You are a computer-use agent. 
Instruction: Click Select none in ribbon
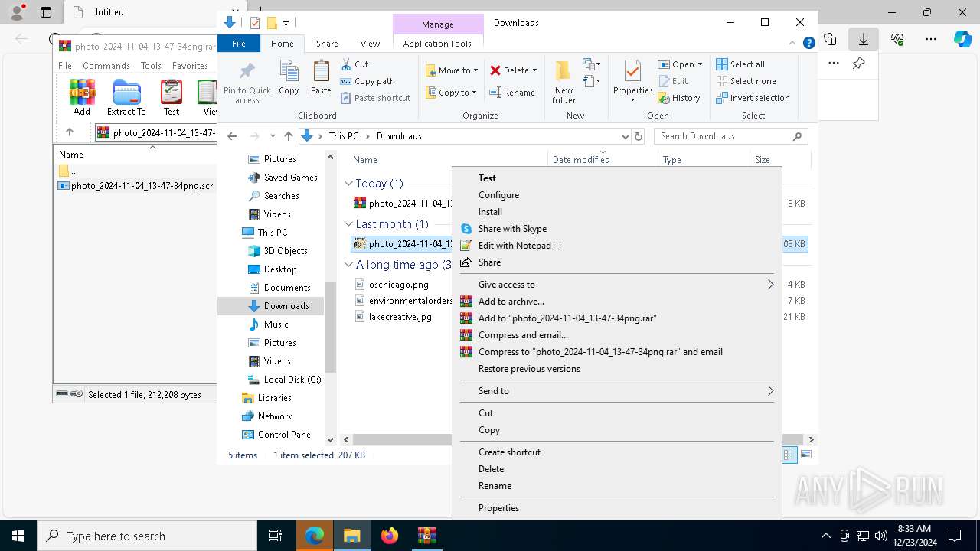click(746, 81)
